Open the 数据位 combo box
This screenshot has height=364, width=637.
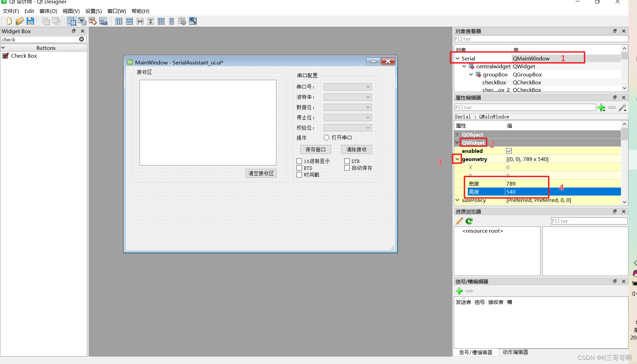tap(348, 107)
